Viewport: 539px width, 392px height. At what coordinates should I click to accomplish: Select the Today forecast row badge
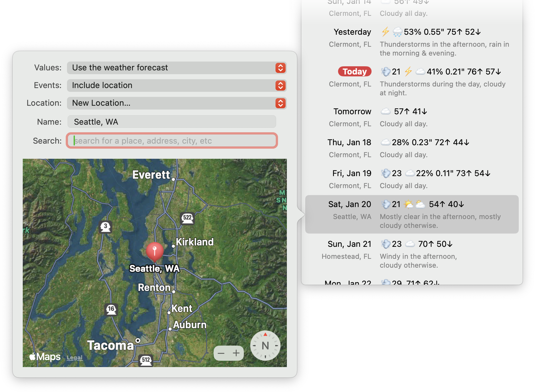coord(354,72)
